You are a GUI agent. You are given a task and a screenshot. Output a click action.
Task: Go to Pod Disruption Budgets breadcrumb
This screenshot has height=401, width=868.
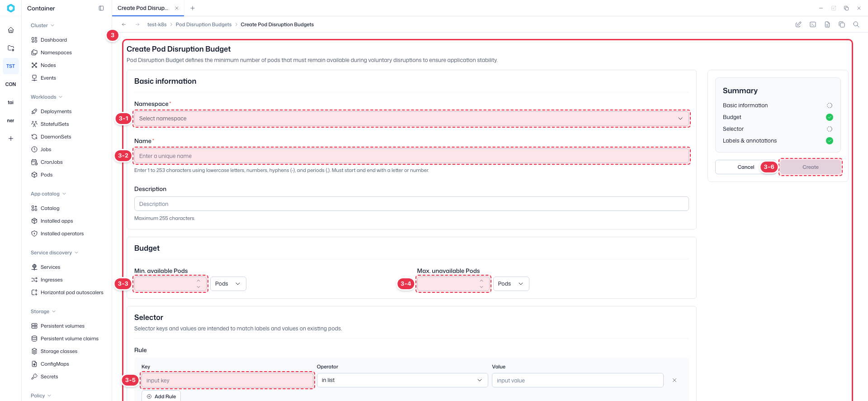[x=203, y=24]
